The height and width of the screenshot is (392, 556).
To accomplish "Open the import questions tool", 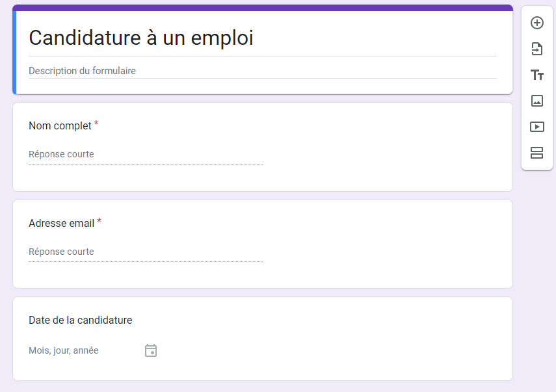I will tap(537, 49).
